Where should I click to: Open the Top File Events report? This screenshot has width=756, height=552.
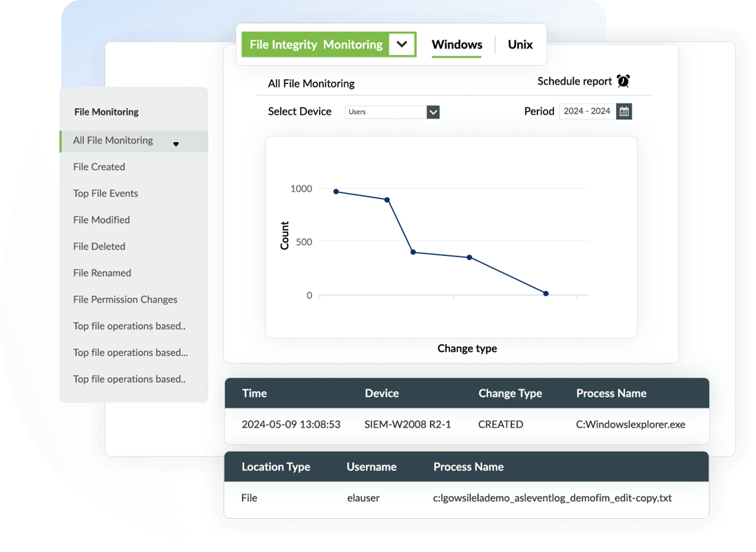click(x=106, y=194)
